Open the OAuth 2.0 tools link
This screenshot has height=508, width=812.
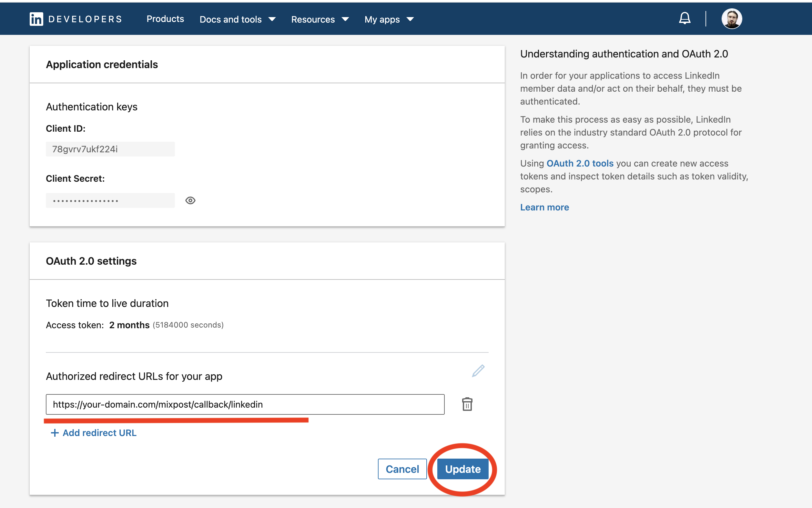(580, 163)
